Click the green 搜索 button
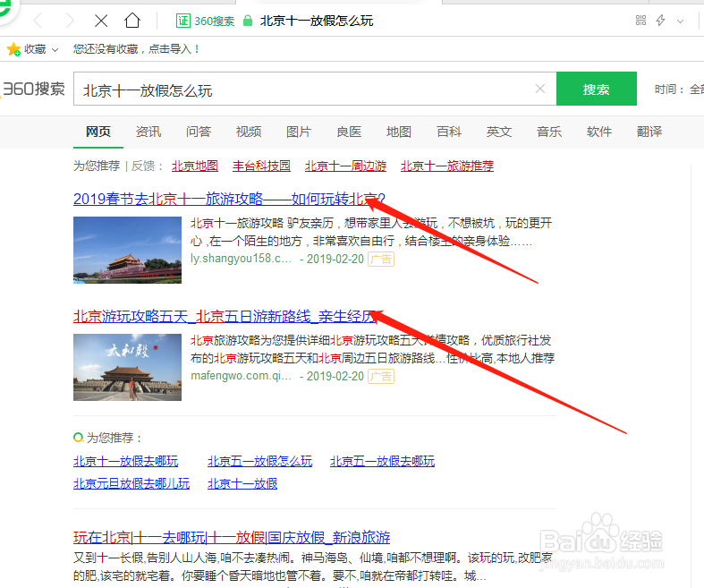 [x=597, y=89]
